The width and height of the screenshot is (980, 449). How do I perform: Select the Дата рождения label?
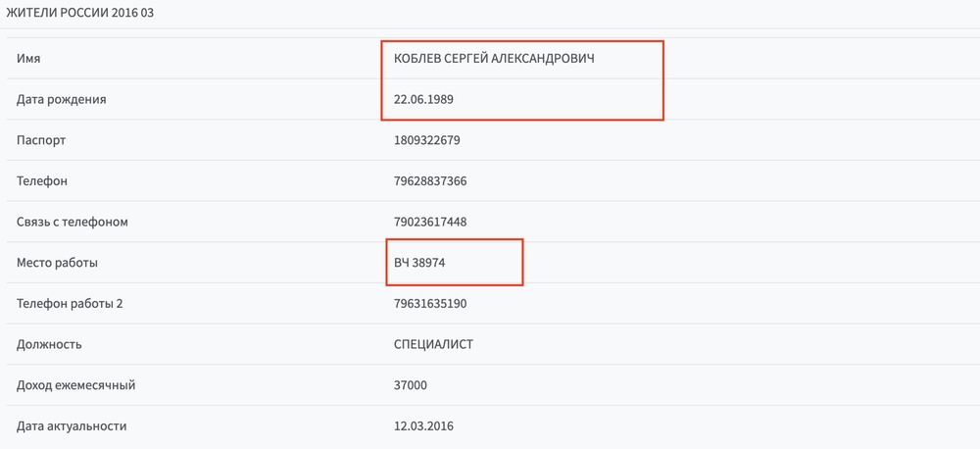[61, 99]
